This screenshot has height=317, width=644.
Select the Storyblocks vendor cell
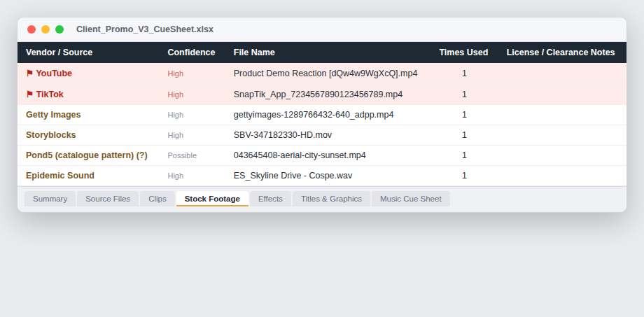coord(51,135)
